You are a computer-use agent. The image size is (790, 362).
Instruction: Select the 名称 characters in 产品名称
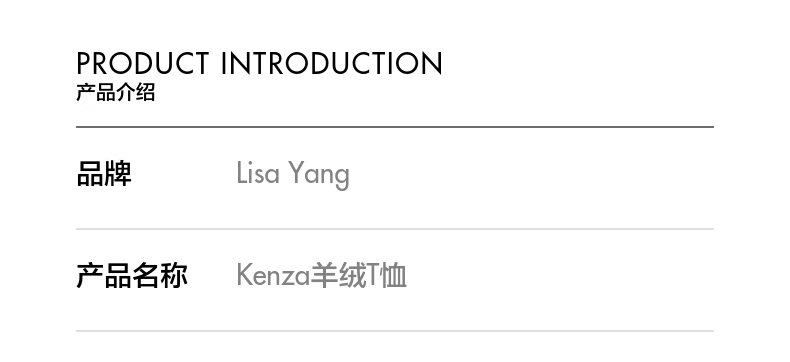(160, 276)
